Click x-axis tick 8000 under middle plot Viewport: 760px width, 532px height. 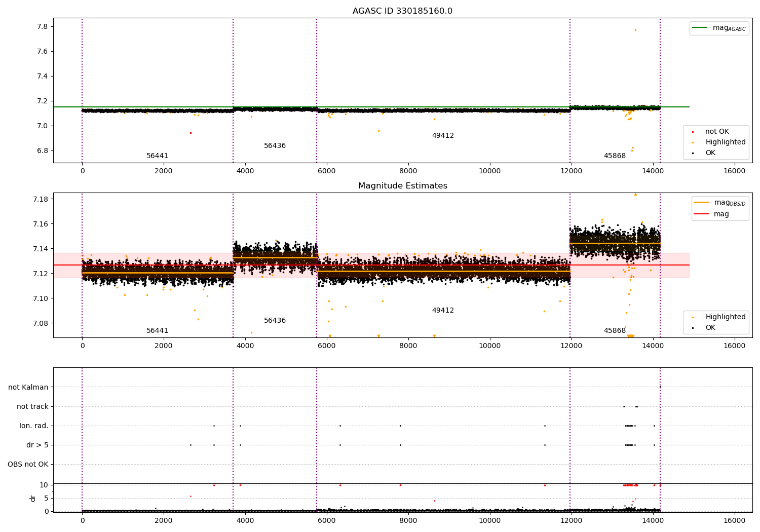tap(408, 346)
